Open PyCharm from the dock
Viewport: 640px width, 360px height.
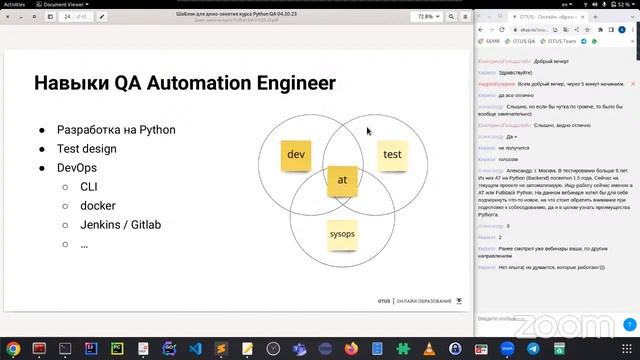pos(117,349)
